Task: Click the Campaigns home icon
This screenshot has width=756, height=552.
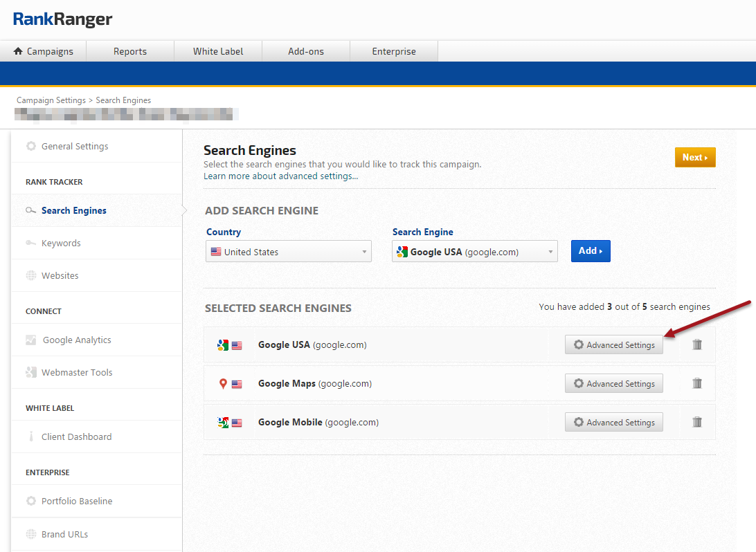Action: [x=19, y=51]
